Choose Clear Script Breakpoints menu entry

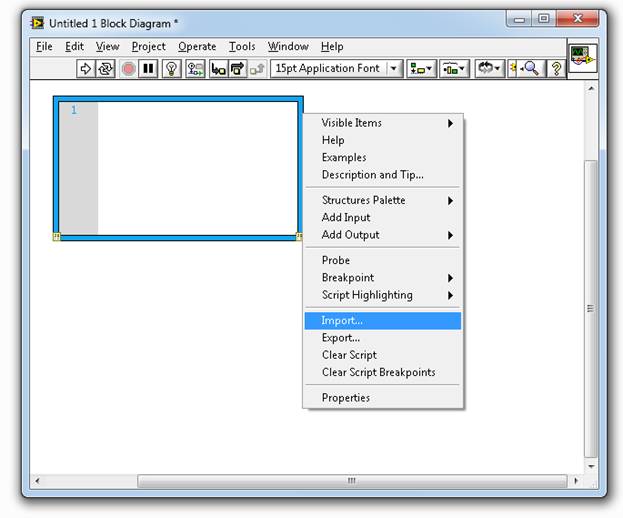pos(378,372)
